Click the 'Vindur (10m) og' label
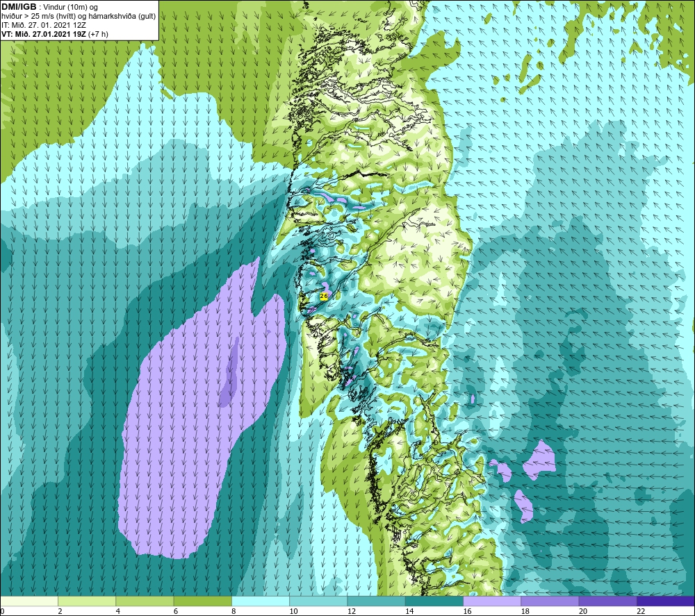 [70, 8]
